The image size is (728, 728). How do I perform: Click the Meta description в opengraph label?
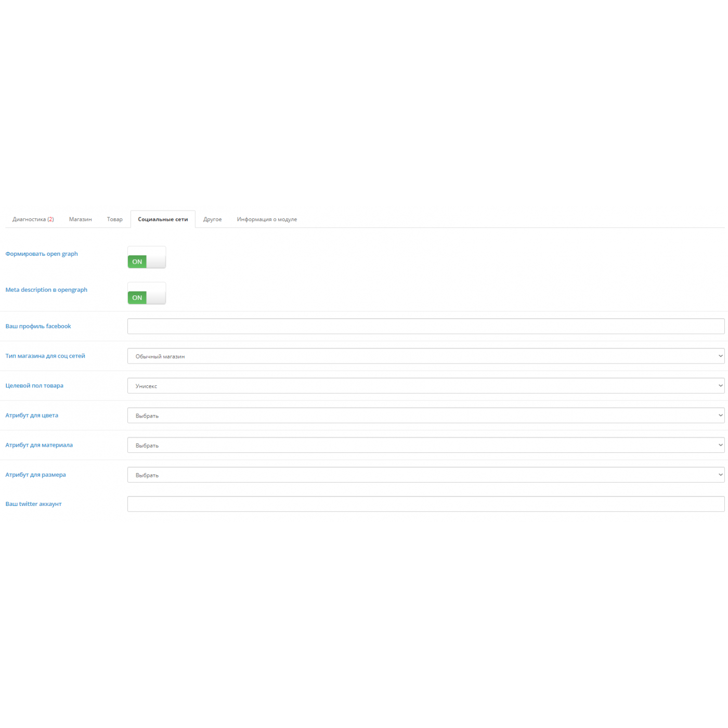coord(46,290)
